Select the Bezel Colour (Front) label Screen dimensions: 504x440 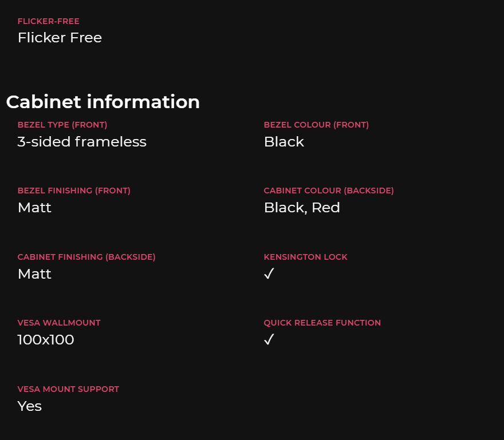[x=316, y=125]
